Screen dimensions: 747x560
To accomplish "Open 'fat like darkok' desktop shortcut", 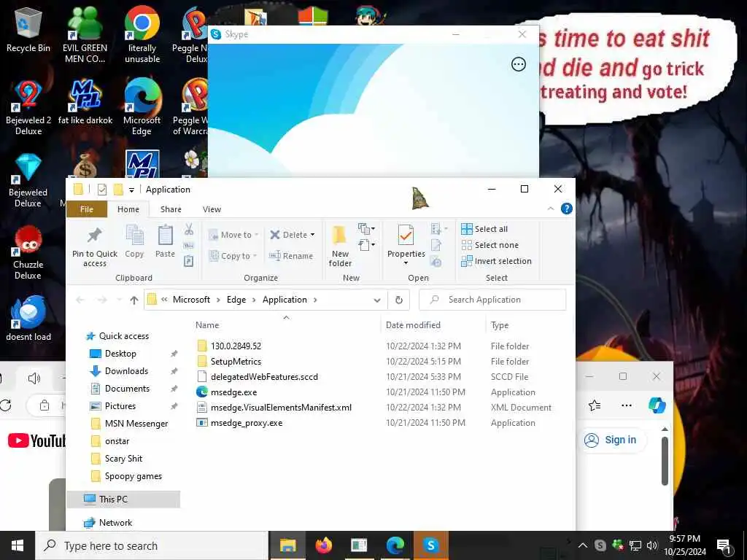I will point(85,102).
